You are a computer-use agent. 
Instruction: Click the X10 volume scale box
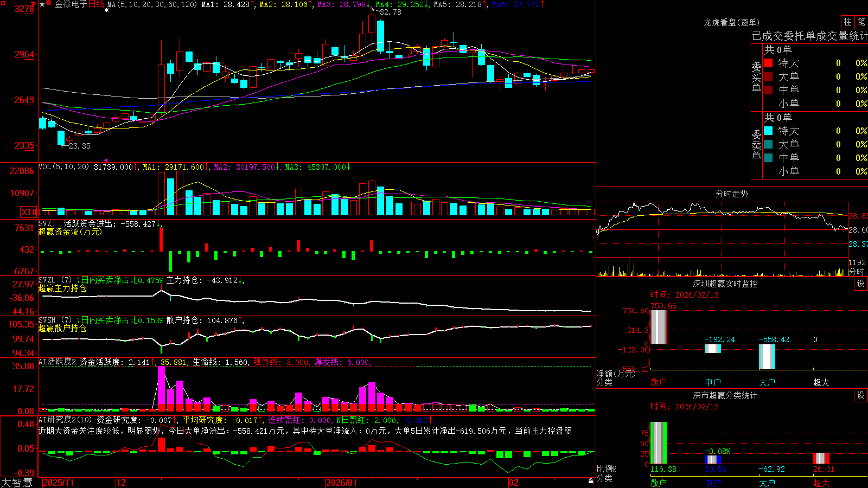29,212
